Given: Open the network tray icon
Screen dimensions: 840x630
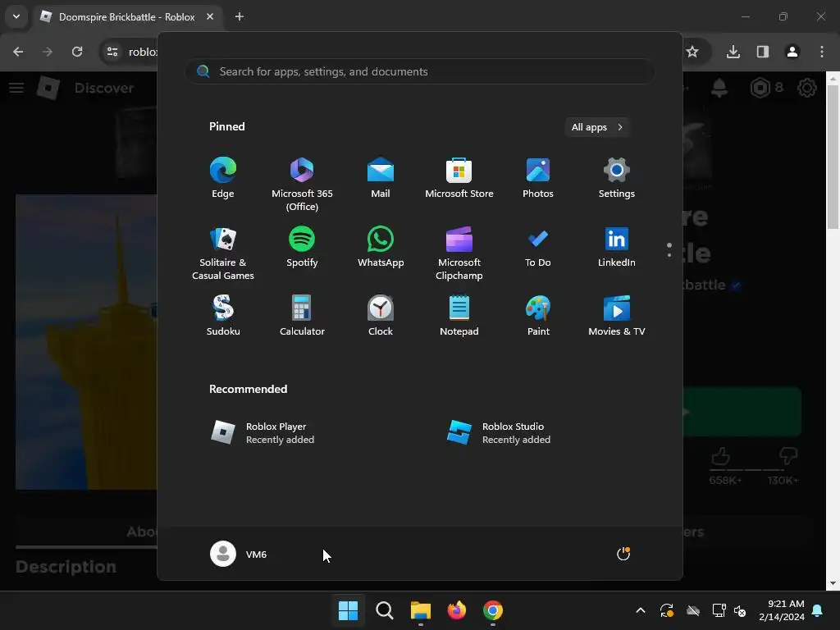Looking at the screenshot, I should pos(719,610).
